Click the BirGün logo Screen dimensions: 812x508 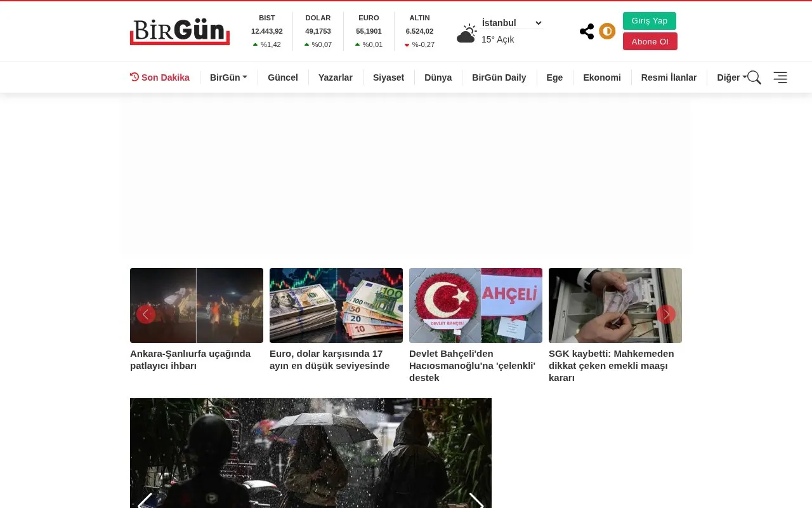click(180, 32)
